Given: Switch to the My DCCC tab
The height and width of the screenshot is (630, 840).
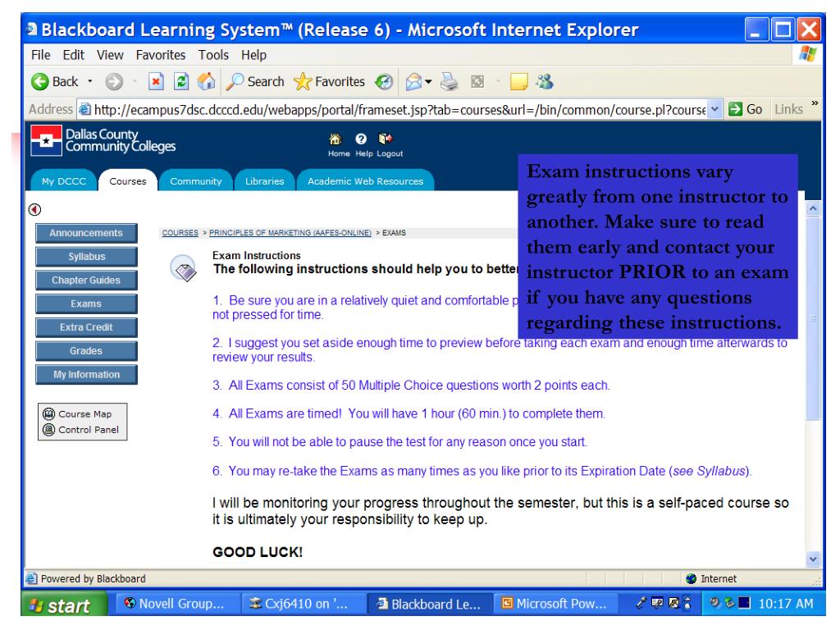Looking at the screenshot, I should point(64,181).
